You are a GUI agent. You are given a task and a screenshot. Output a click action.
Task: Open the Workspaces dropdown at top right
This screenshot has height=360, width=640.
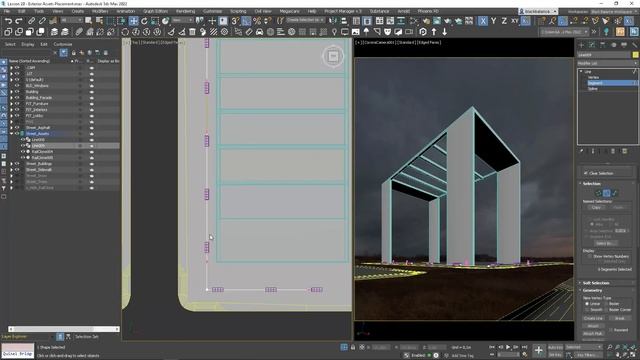click(613, 11)
